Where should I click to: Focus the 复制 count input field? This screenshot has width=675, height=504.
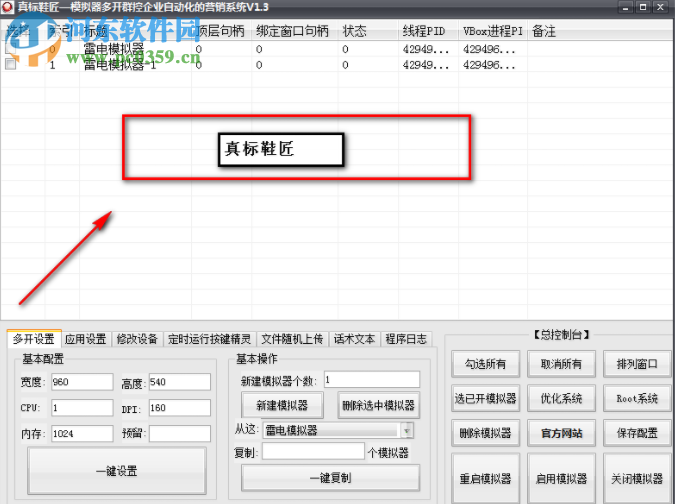(313, 451)
